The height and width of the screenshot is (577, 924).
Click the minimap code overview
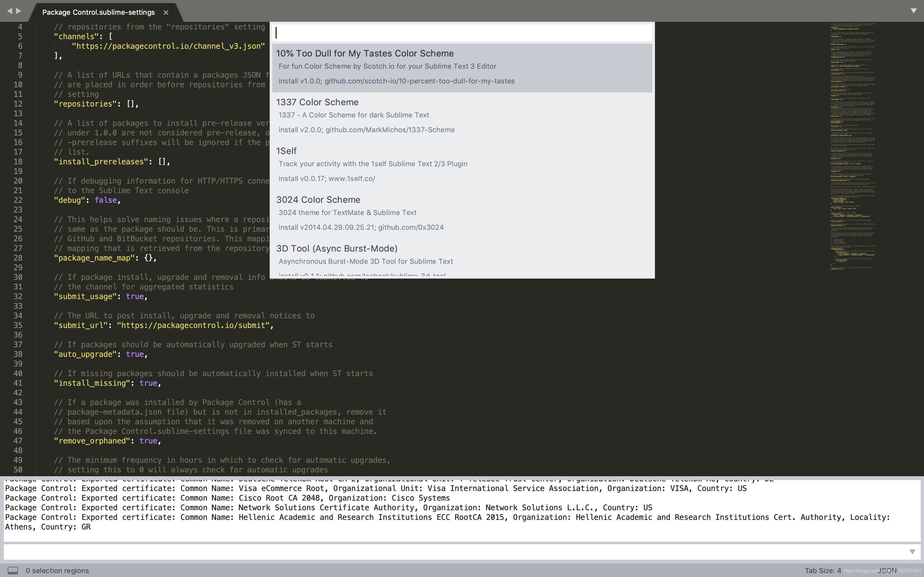[x=853, y=147]
